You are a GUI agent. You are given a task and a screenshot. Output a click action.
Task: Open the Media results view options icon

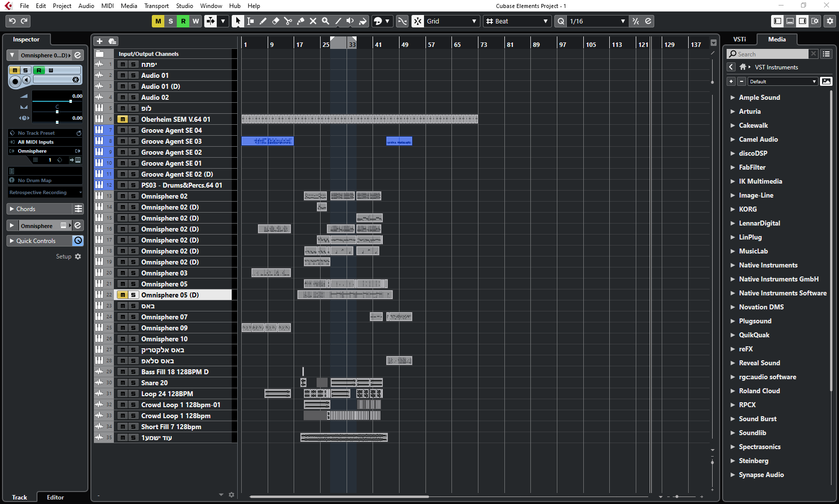pyautogui.click(x=827, y=54)
